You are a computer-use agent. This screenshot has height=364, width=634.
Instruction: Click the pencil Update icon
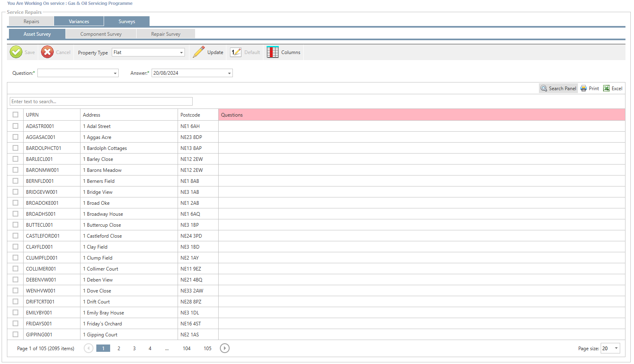click(199, 52)
